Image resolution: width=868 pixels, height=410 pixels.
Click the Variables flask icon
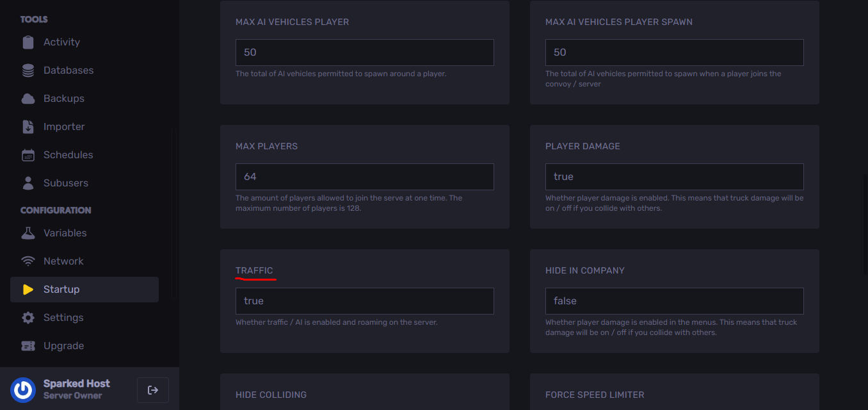28,233
